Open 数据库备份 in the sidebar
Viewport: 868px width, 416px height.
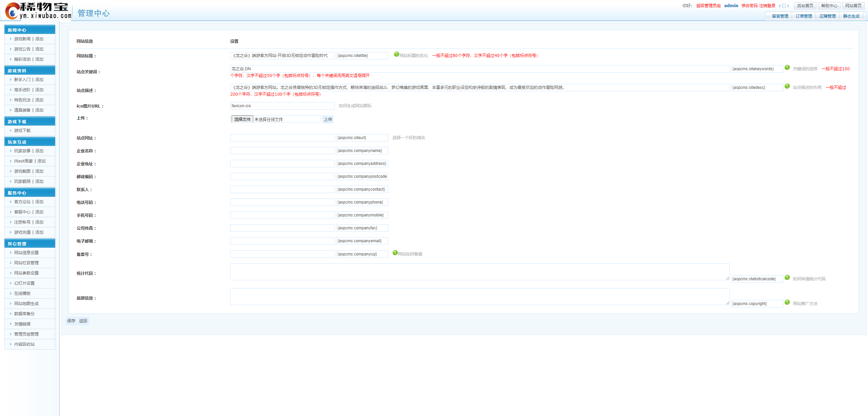click(x=24, y=314)
